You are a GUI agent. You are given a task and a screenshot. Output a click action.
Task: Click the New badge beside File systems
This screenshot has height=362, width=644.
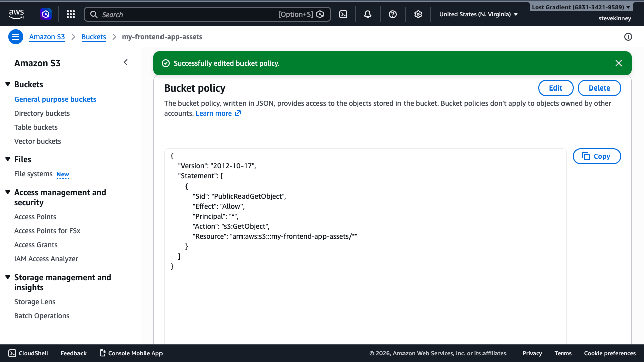[x=63, y=174]
